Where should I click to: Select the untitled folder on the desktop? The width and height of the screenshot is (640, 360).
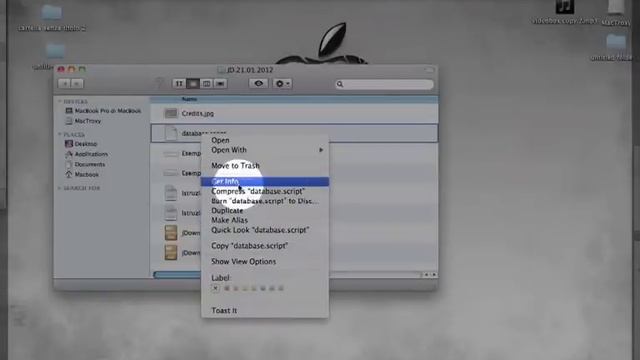tap(615, 47)
